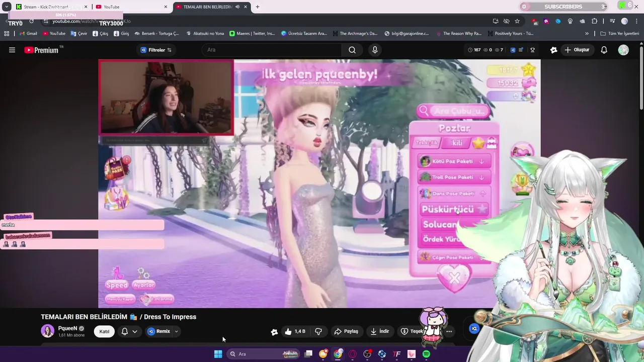Dislike the video with thumbs down
Screen dimensions: 644x362
point(318,331)
